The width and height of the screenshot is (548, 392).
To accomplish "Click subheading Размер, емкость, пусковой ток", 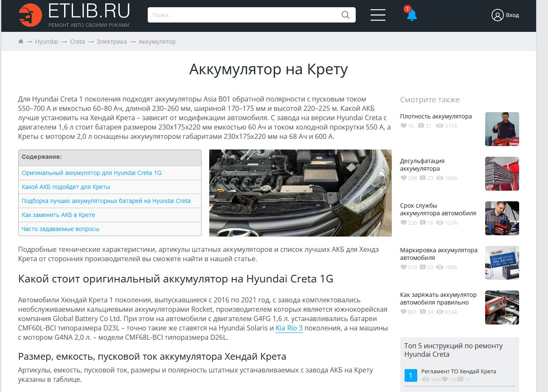I will (x=152, y=356).
